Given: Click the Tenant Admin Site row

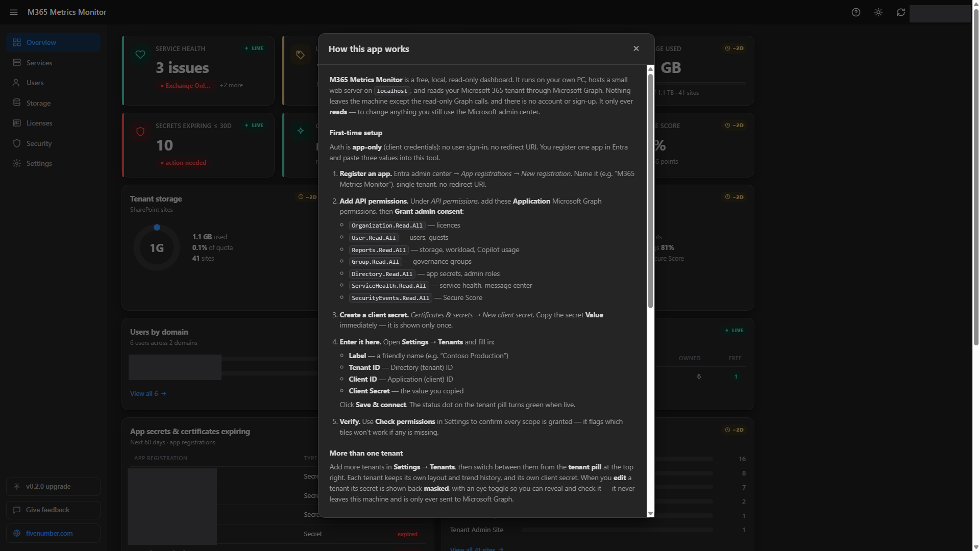Looking at the screenshot, I should [597, 530].
